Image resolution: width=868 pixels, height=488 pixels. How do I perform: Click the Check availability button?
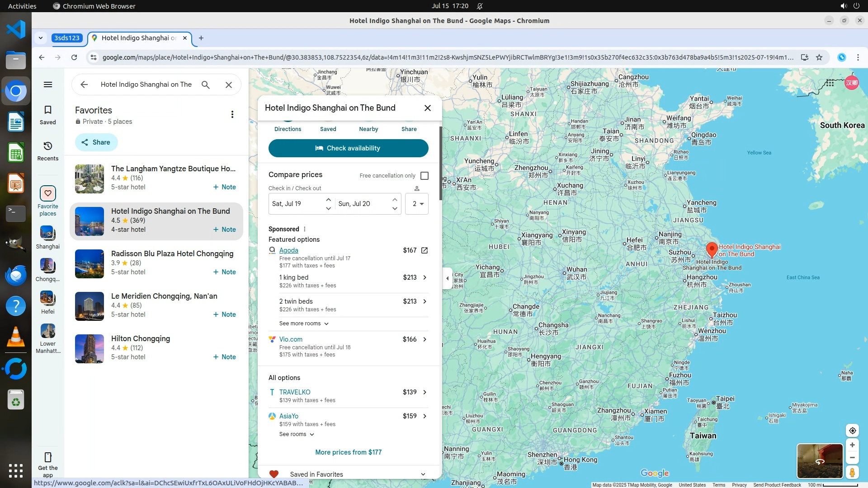pyautogui.click(x=348, y=148)
